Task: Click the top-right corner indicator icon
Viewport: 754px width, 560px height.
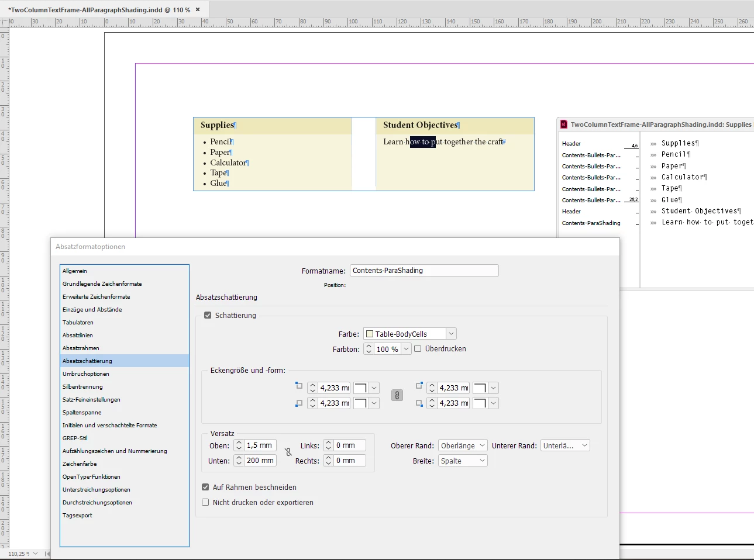Action: 419,386
